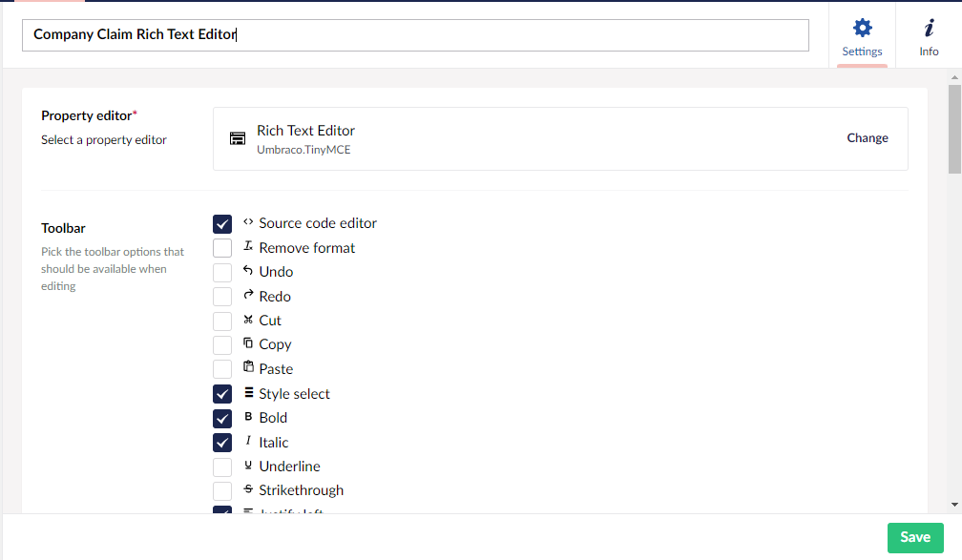Click the data type name input field
962x560 pixels.
coord(415,35)
